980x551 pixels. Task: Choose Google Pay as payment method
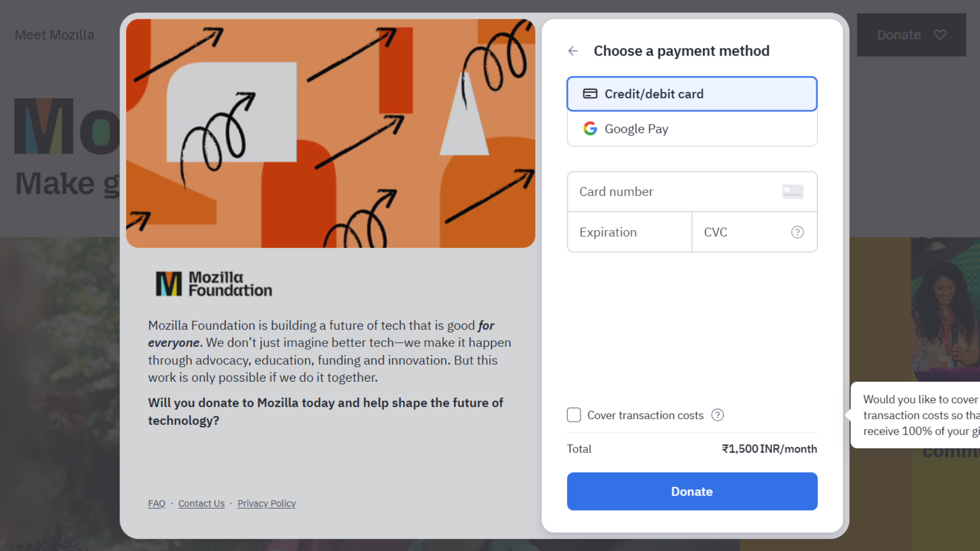692,129
